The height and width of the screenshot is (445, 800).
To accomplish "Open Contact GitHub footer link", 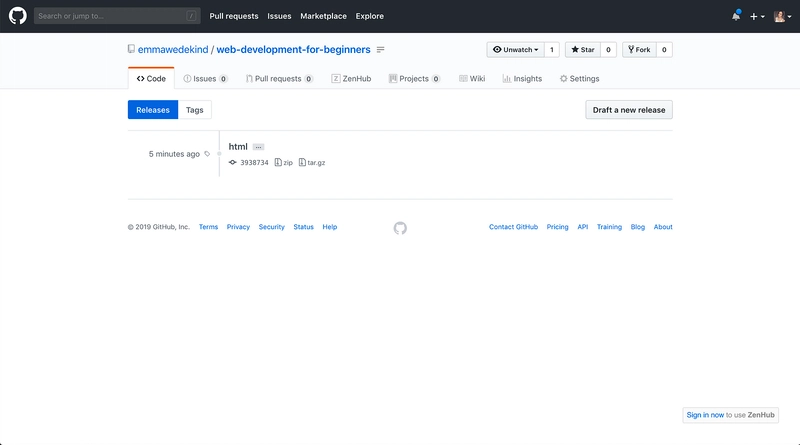I will 513,227.
